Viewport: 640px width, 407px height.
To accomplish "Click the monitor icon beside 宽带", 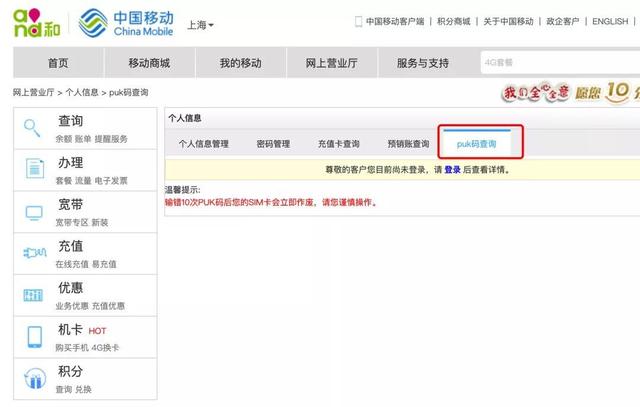I will coord(34,211).
